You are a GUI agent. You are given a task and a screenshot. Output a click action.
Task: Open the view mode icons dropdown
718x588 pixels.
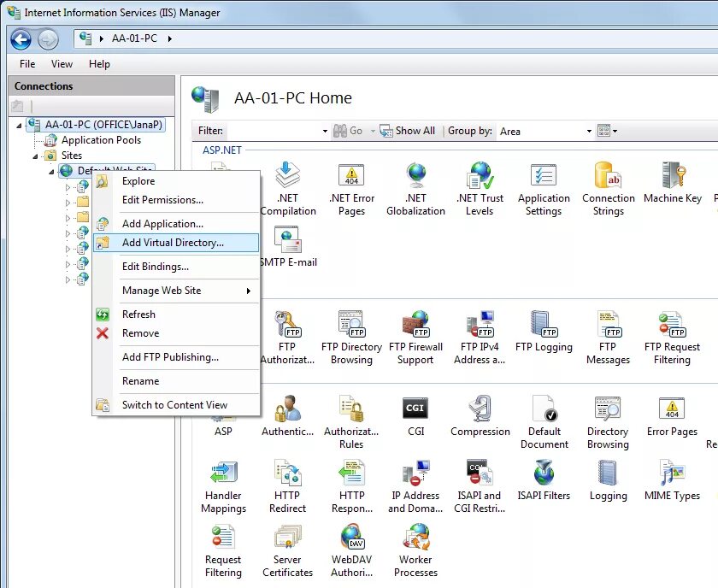point(608,131)
